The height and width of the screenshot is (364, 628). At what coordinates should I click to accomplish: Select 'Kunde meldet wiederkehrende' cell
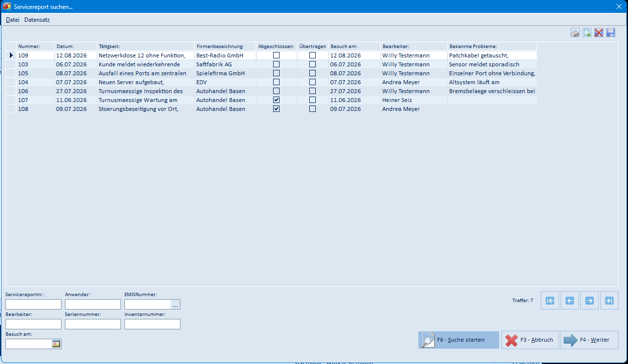pyautogui.click(x=146, y=64)
